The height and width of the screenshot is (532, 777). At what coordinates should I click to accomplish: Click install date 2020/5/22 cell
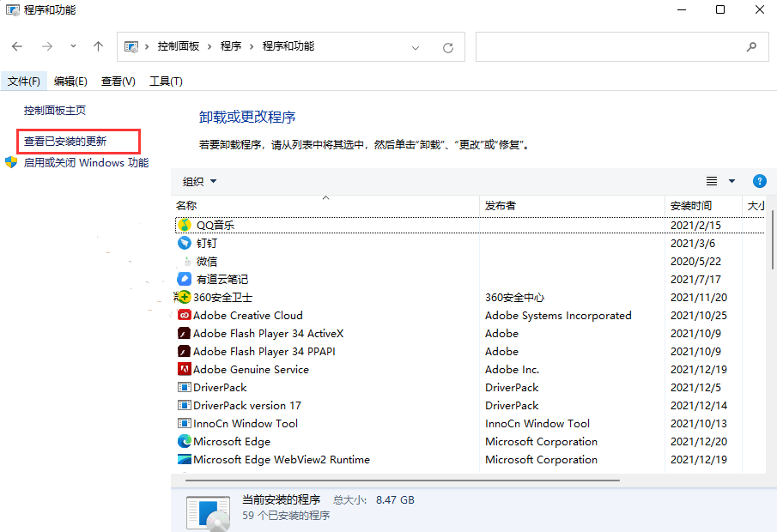[695, 262]
